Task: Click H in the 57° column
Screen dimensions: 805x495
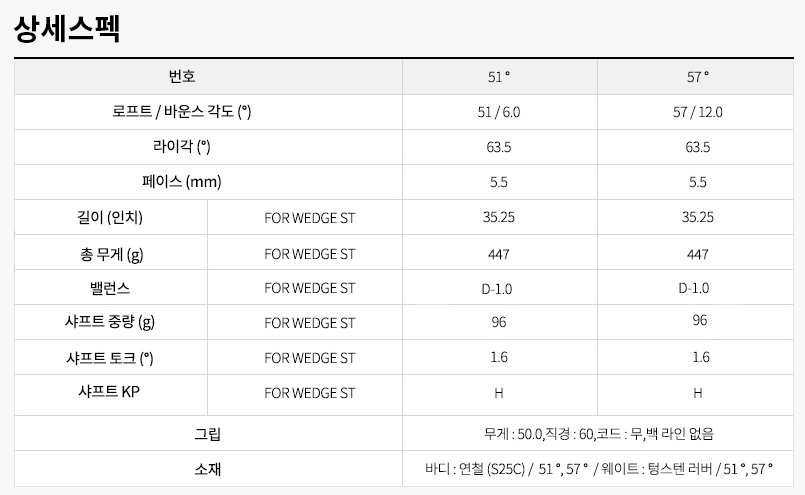Action: pyautogui.click(x=698, y=393)
